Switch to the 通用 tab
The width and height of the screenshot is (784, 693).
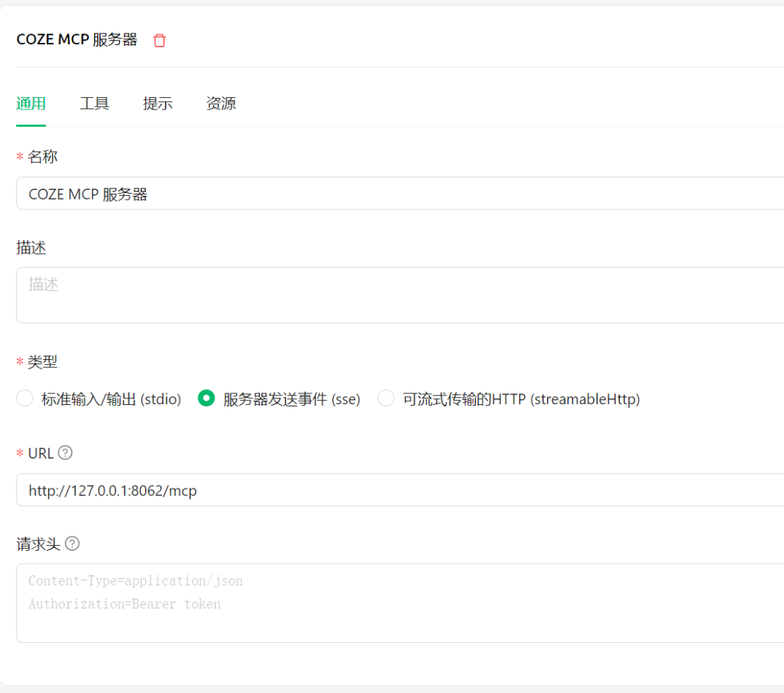tap(31, 104)
